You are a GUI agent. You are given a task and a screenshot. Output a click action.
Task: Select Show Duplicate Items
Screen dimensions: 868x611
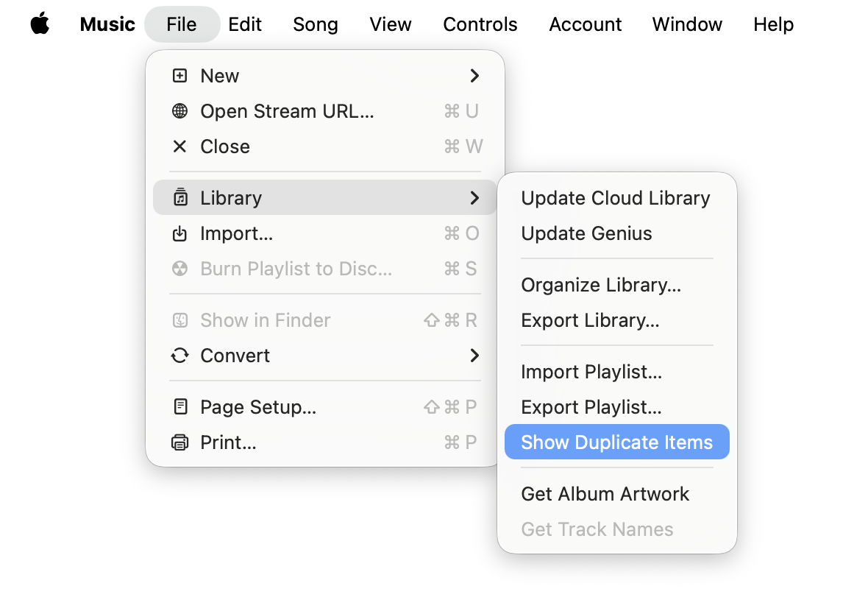pyautogui.click(x=616, y=442)
